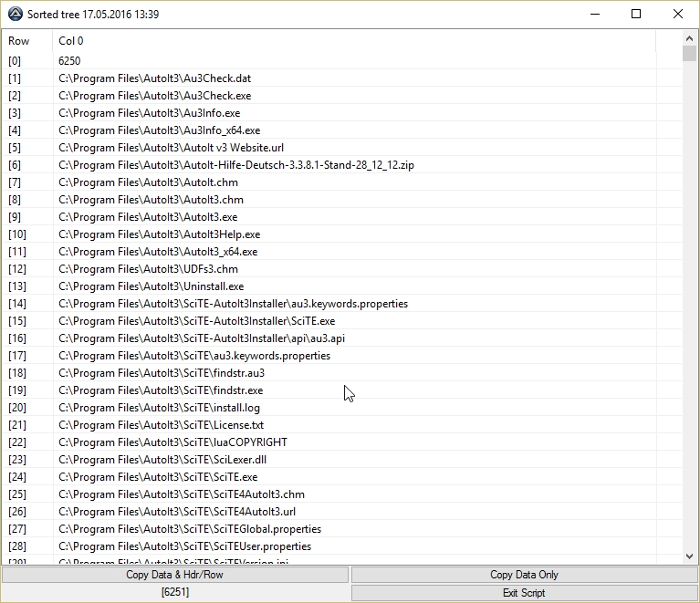Click the Exit Script button
The image size is (700, 603).
point(524,593)
